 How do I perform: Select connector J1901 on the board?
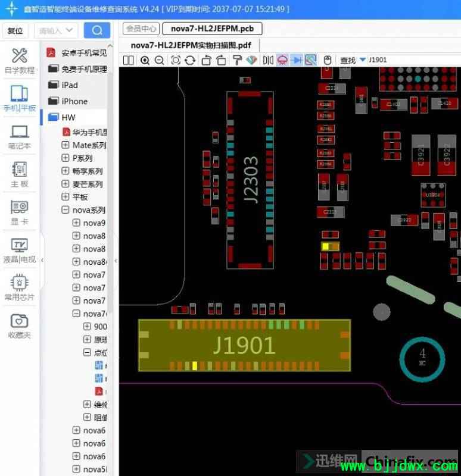244,346
